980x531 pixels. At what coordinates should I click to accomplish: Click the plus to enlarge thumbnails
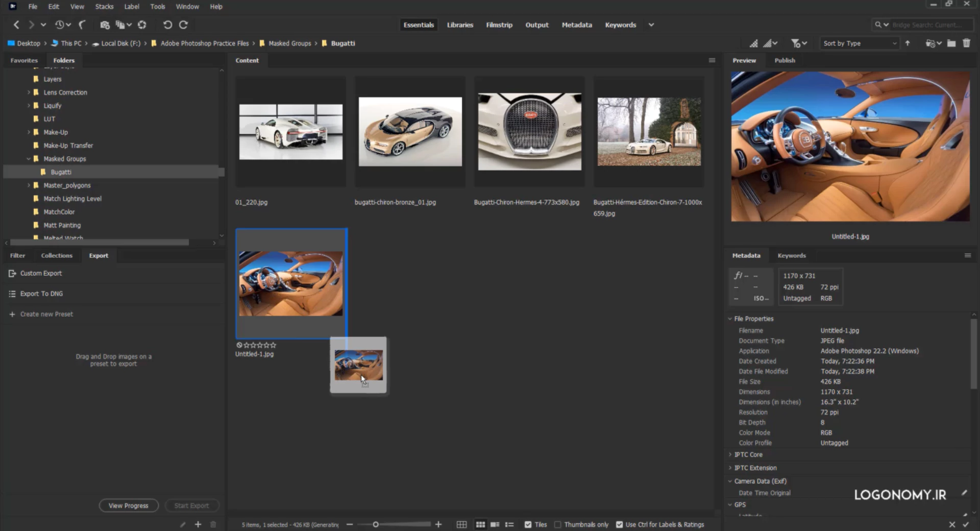[x=438, y=524]
